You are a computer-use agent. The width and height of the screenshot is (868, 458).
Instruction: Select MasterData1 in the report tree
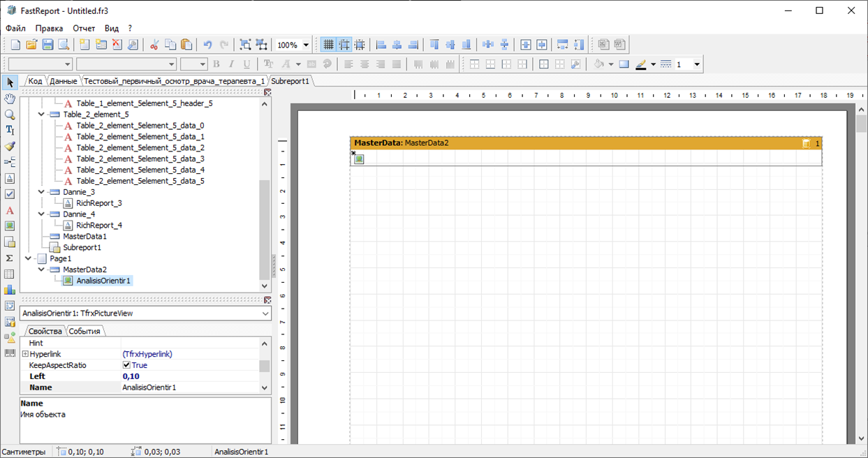[x=84, y=237]
